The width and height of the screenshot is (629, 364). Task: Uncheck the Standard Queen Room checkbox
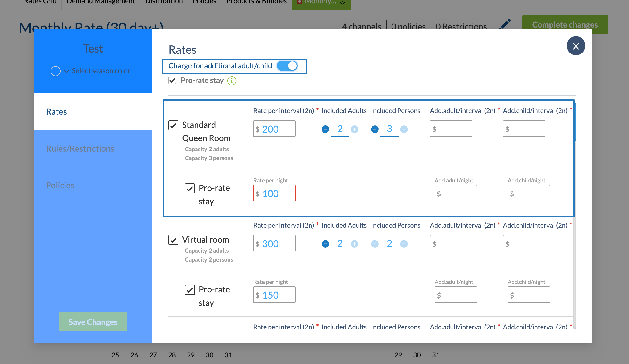coord(173,125)
